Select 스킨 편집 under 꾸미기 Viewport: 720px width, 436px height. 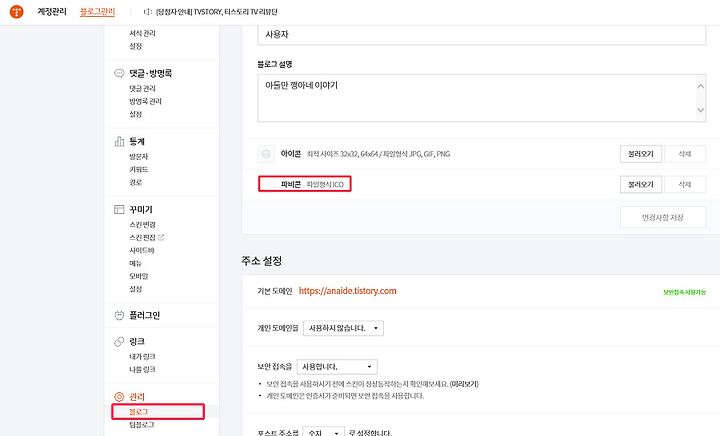(142, 237)
